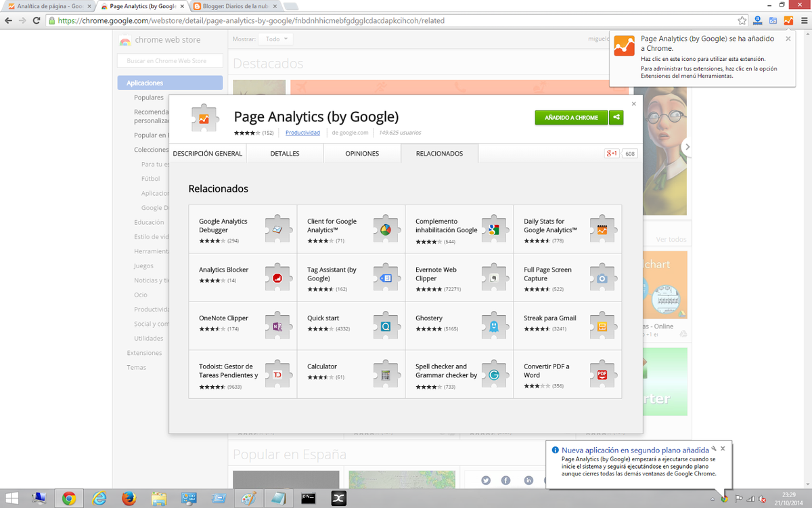Viewport: 812px width, 508px height.
Task: Expand the Colecciones category in sidebar
Action: (x=151, y=150)
